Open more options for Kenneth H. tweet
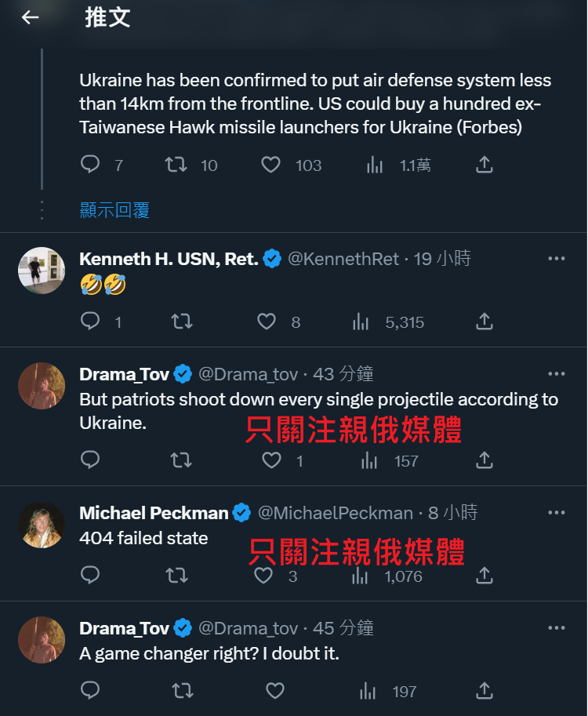588x716 pixels. click(x=557, y=259)
